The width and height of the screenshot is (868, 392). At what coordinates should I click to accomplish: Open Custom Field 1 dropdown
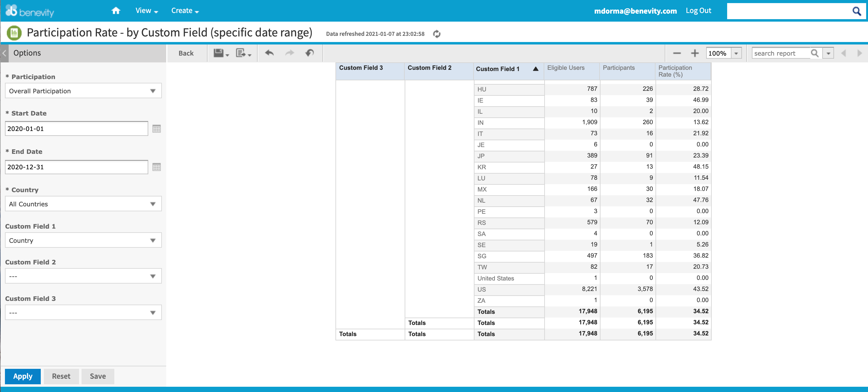[x=83, y=240]
